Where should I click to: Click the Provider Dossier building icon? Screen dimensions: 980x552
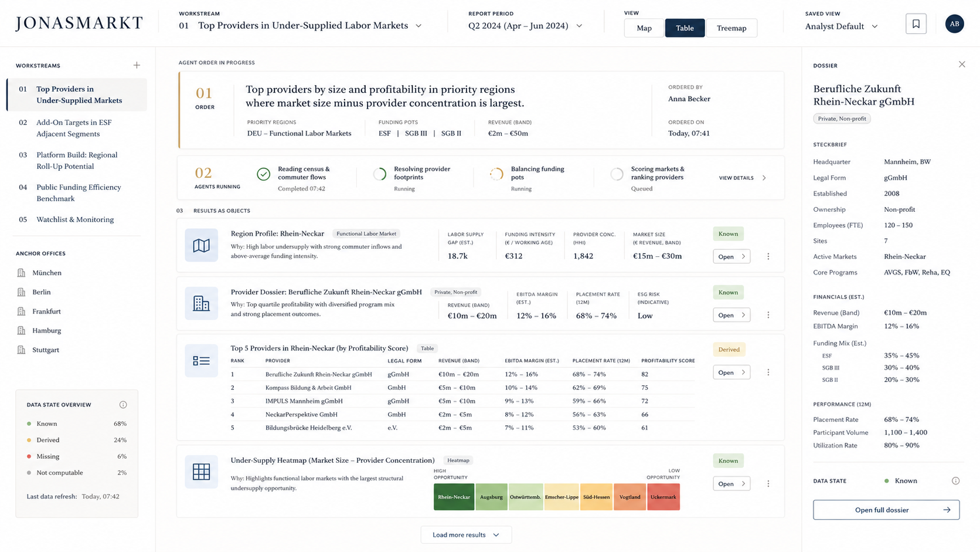click(201, 303)
